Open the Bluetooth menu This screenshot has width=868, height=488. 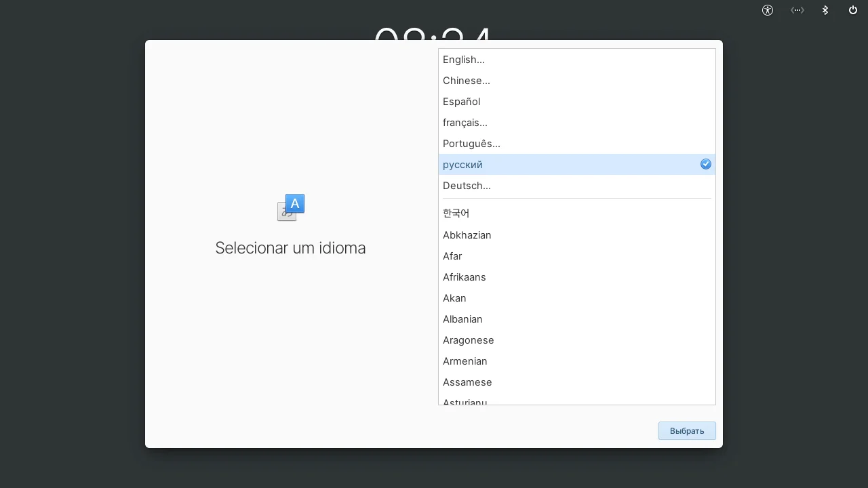click(825, 10)
